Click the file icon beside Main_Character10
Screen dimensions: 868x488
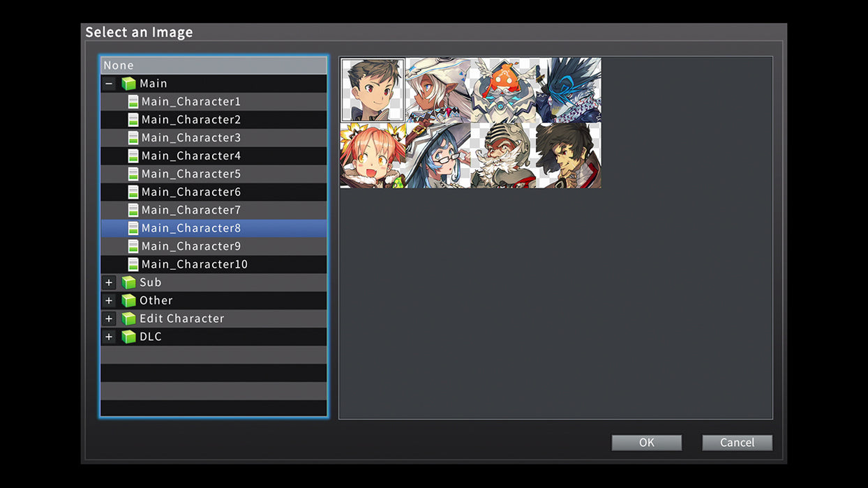133,264
